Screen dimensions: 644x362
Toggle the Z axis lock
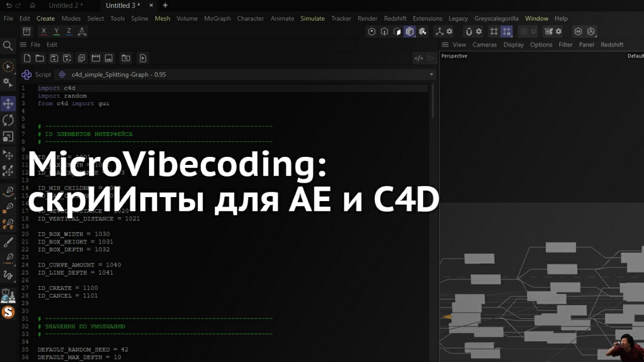(69, 32)
